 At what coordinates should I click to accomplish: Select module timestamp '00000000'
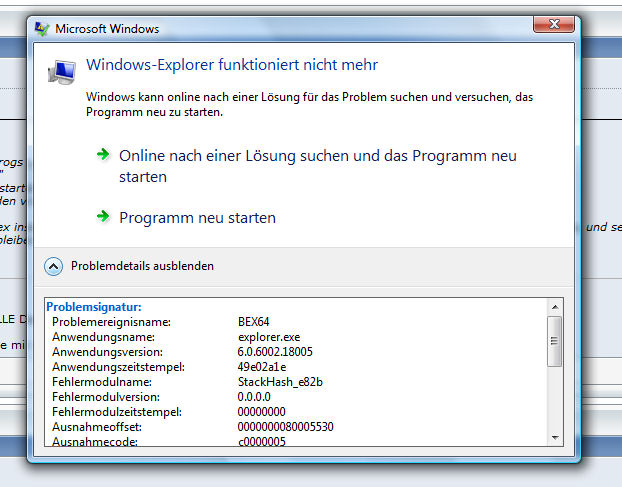tap(261, 412)
